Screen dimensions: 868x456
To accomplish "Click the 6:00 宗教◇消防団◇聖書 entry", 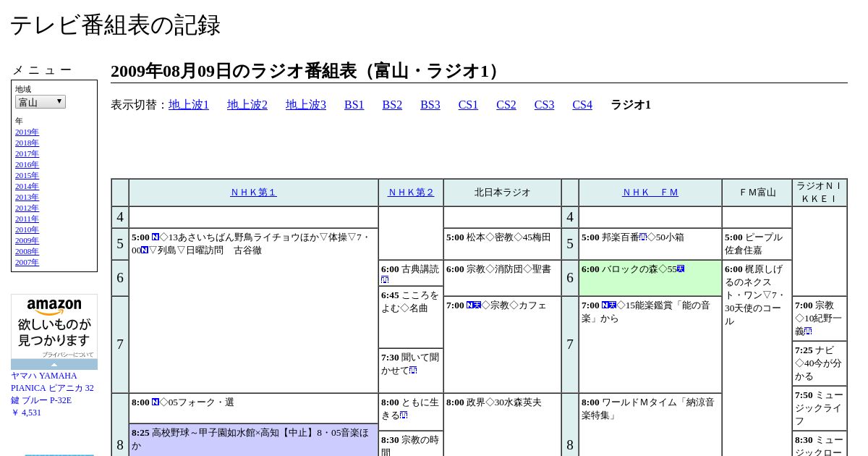I will click(502, 278).
